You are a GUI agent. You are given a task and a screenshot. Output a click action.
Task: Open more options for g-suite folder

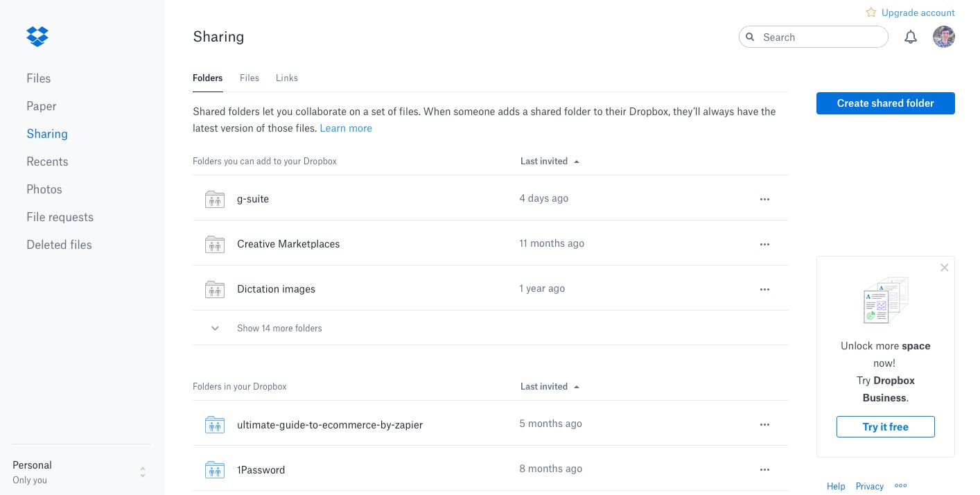pos(764,199)
